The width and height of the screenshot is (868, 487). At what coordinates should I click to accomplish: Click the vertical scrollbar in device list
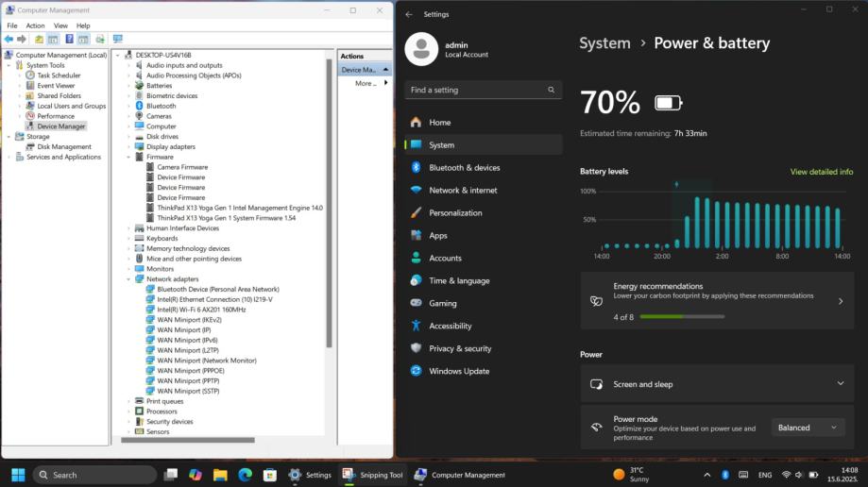[329, 202]
